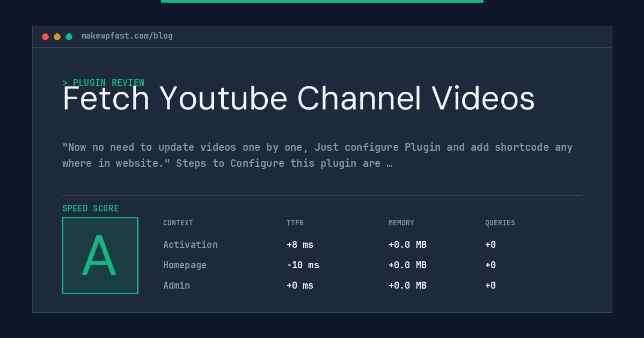Viewport: 644px width, 338px height.
Task: Click the Fetch Youtube Channel Videos title
Action: [298, 99]
